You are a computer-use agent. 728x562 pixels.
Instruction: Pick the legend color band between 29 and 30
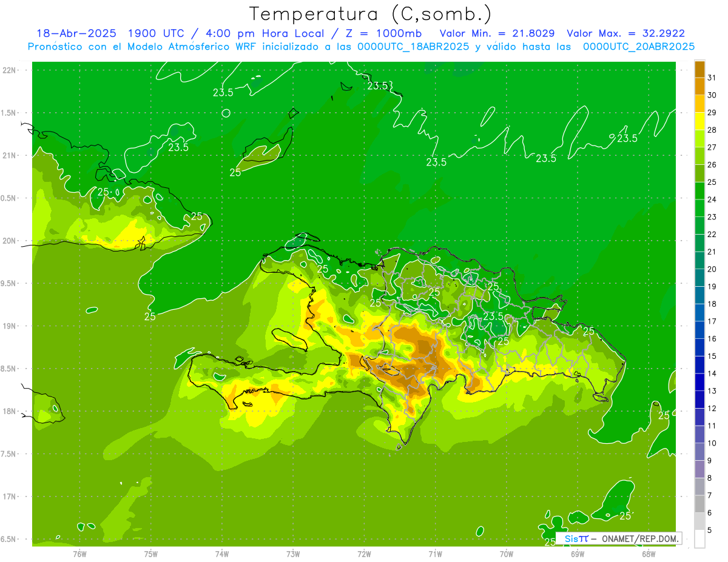699,104
